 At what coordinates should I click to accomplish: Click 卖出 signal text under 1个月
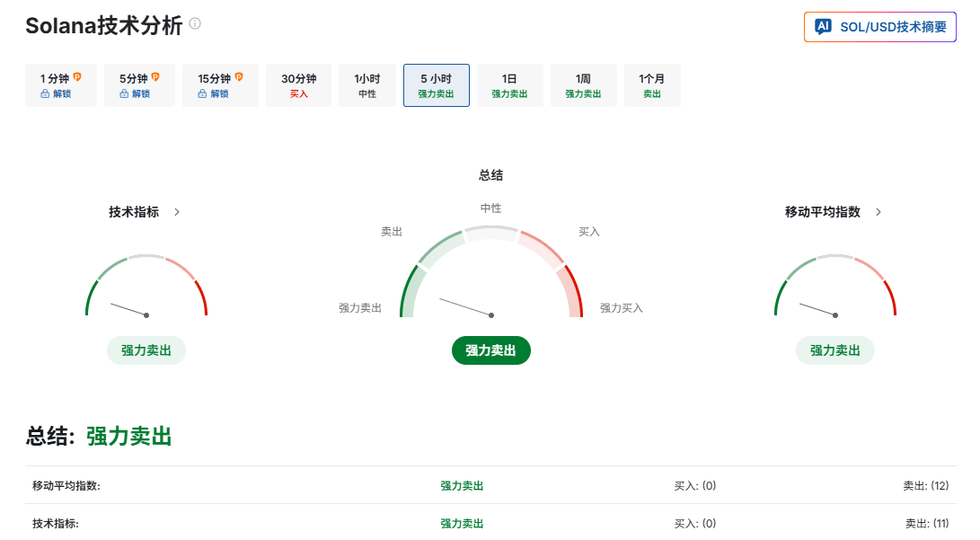pyautogui.click(x=652, y=93)
